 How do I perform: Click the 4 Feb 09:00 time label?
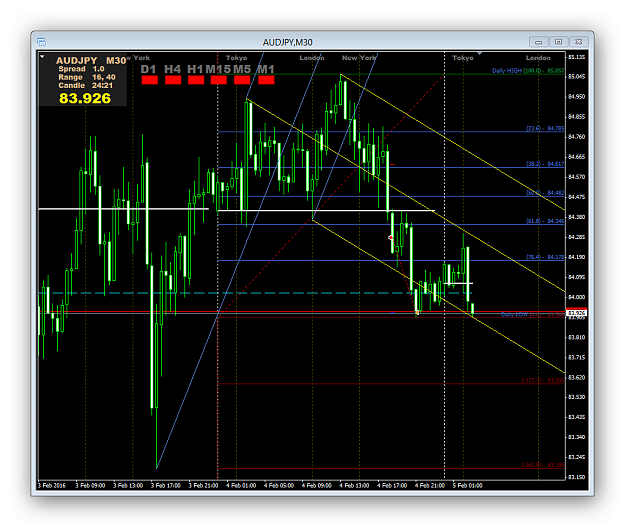[x=316, y=486]
